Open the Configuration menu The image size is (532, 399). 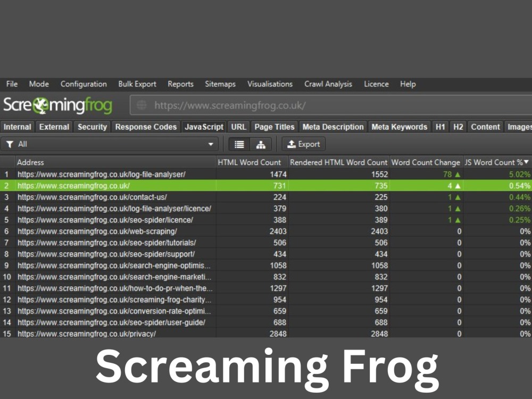pos(84,84)
